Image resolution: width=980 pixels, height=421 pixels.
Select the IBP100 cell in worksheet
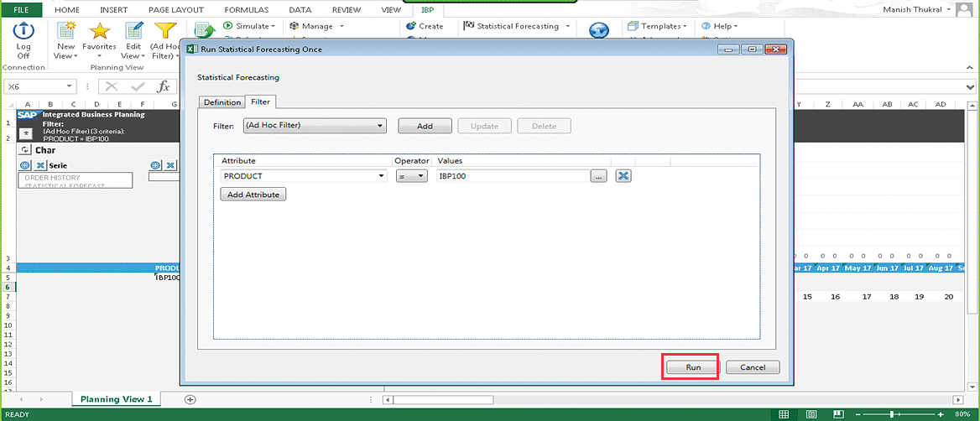point(167,278)
